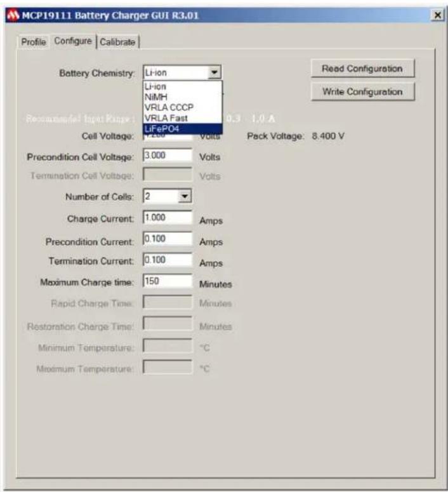Screen dimensions: 448x492
Task: Expand the Number of Cells dropdown
Action: pyautogui.click(x=185, y=196)
